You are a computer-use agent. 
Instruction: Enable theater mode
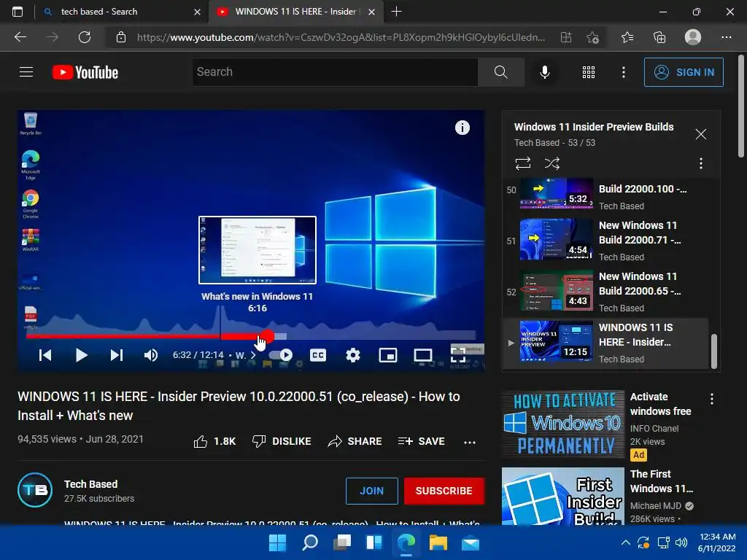pos(422,355)
